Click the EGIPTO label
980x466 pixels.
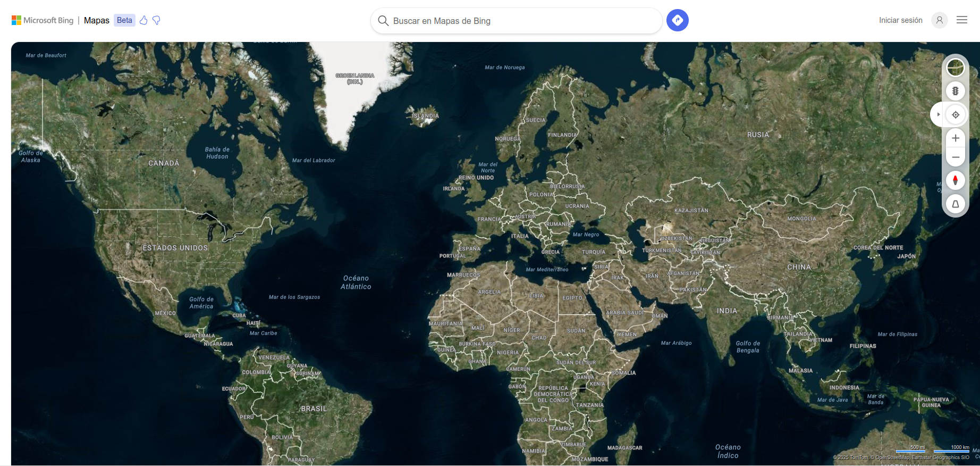pos(572,298)
